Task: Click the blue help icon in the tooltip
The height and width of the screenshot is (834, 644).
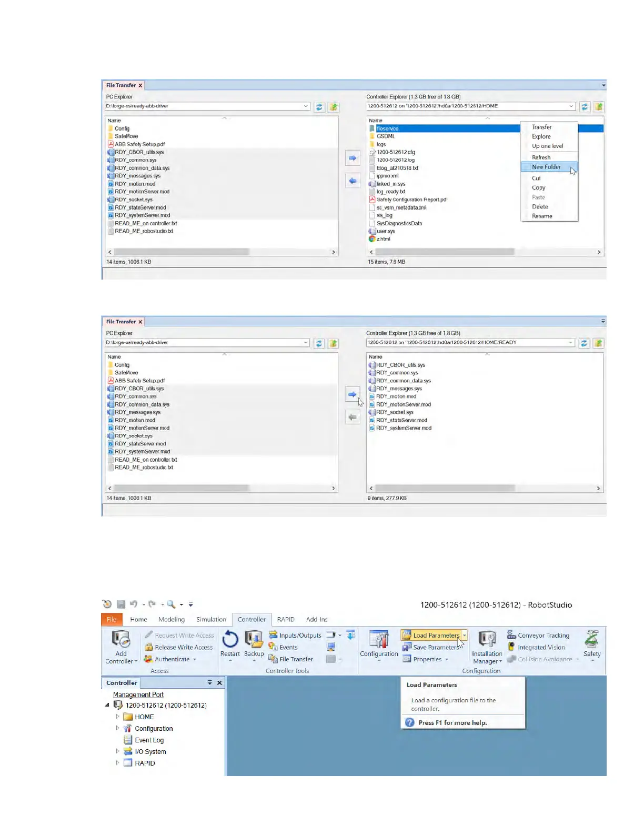Action: click(x=410, y=722)
